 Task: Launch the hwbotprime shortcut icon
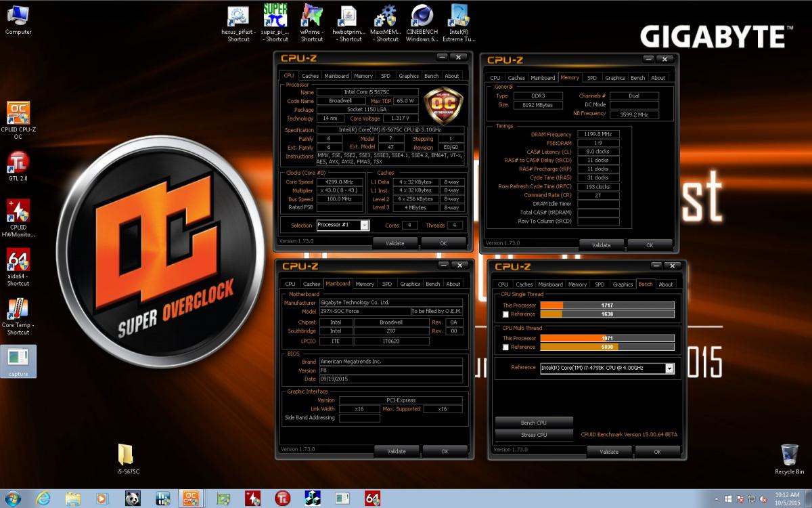coord(348,24)
